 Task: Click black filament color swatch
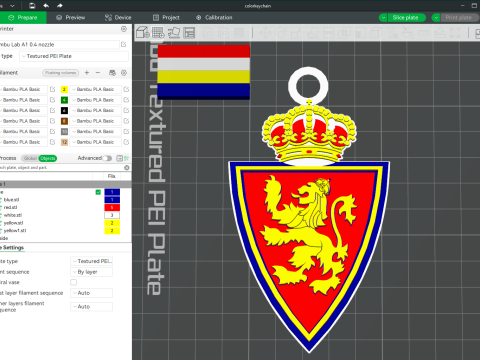[x=64, y=110]
